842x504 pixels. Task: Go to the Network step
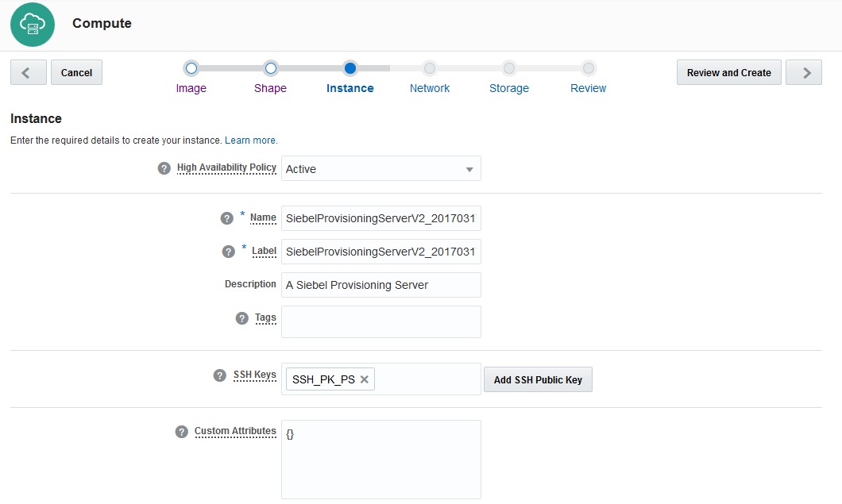point(429,78)
